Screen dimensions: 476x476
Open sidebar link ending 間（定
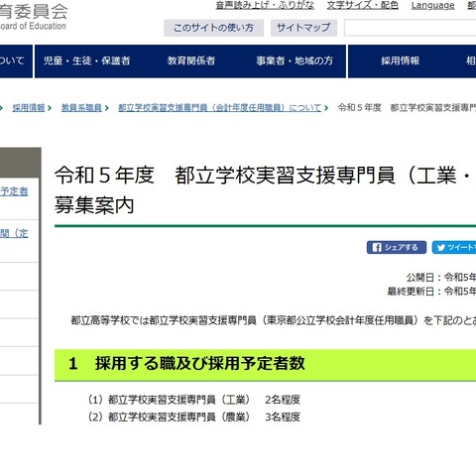coord(14,233)
